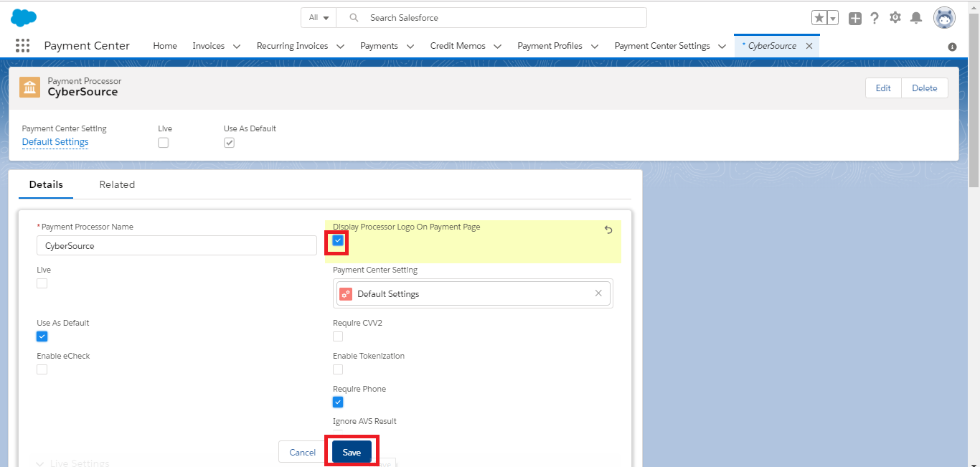Expand the Payments tab dropdown chevron
980x467 pixels.
pyautogui.click(x=410, y=46)
